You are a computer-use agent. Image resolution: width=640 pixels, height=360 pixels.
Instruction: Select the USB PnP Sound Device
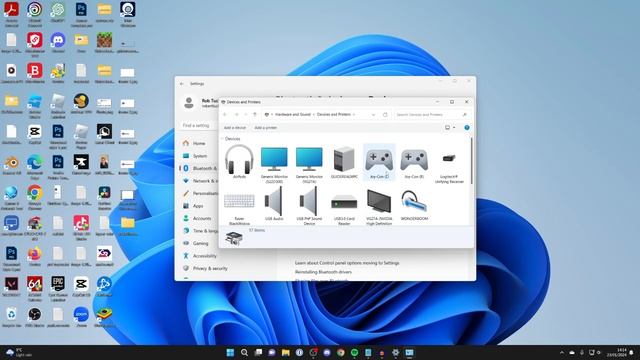tap(309, 206)
